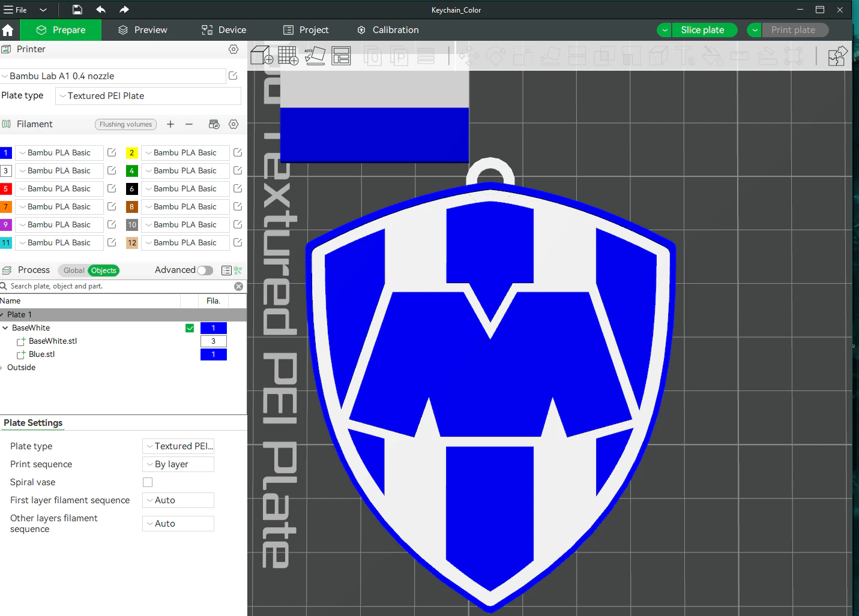The width and height of the screenshot is (859, 616).
Task: Click the Save project icon
Action: click(77, 10)
